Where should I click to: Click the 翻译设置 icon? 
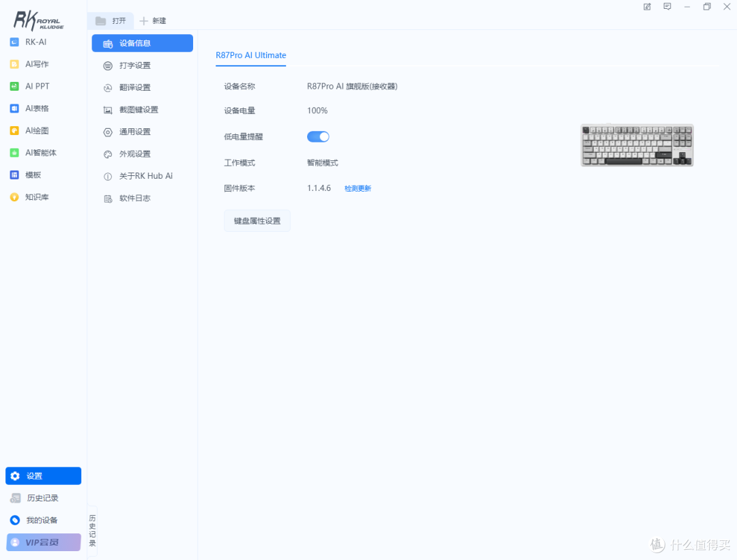coord(108,88)
